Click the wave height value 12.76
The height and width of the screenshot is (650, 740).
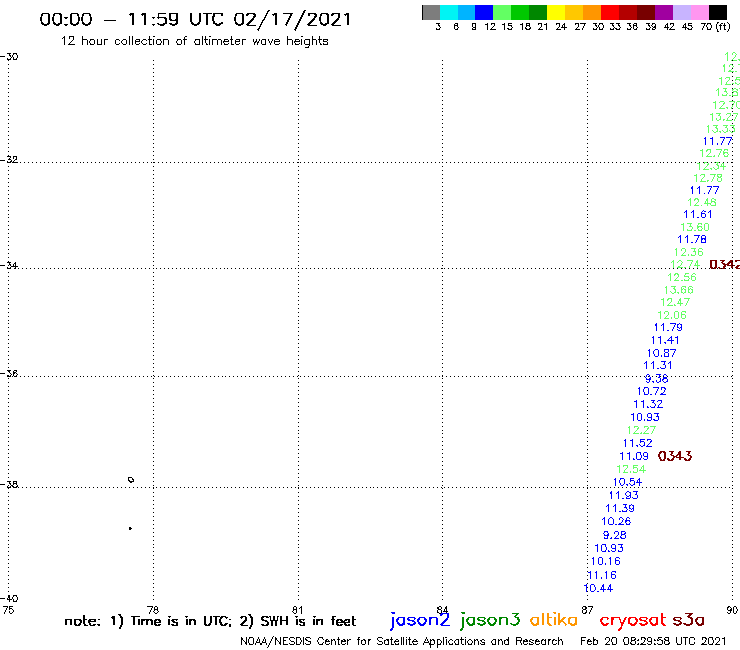tap(714, 153)
